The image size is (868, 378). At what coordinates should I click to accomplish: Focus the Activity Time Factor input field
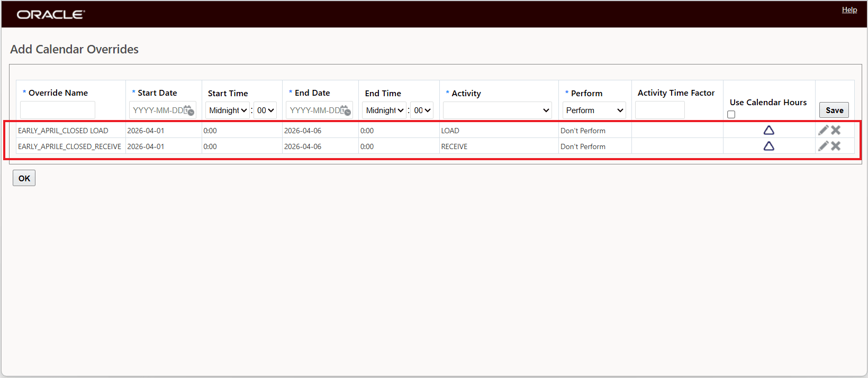click(660, 110)
